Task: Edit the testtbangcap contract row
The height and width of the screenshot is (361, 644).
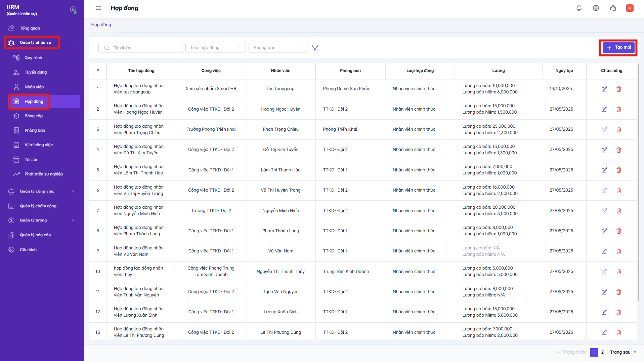Action: pyautogui.click(x=604, y=89)
